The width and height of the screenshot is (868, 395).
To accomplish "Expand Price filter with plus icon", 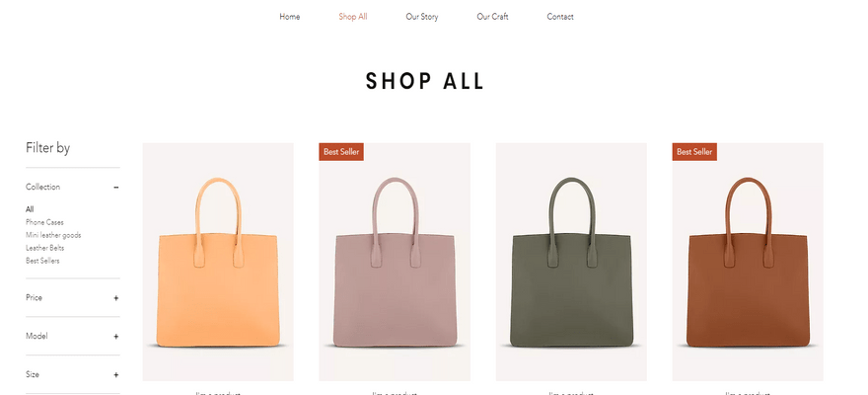I will [x=116, y=298].
